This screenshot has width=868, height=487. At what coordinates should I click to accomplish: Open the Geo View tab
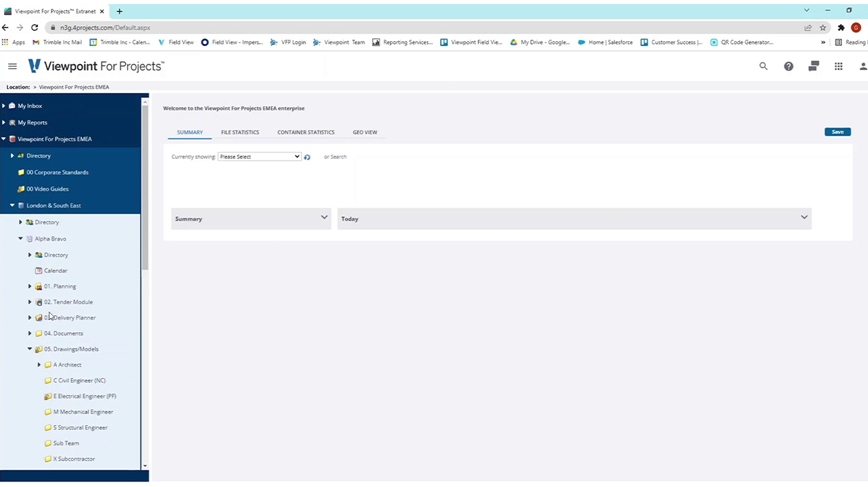(x=365, y=132)
